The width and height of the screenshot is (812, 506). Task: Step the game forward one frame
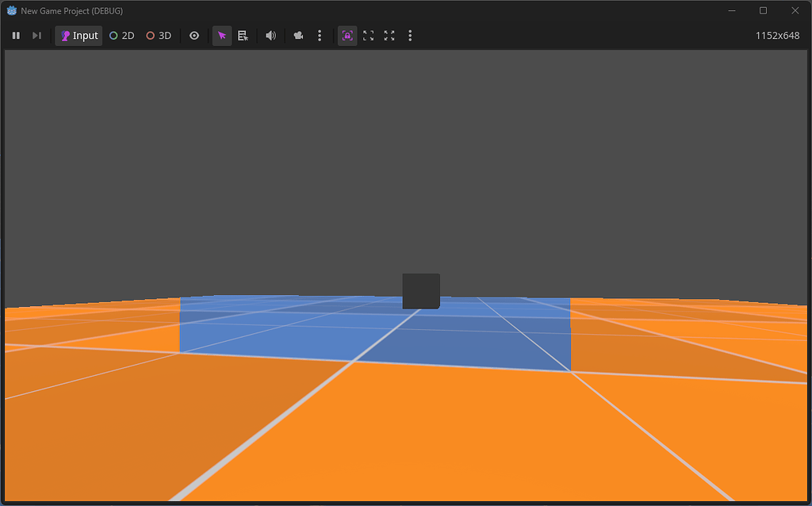pyautogui.click(x=36, y=35)
